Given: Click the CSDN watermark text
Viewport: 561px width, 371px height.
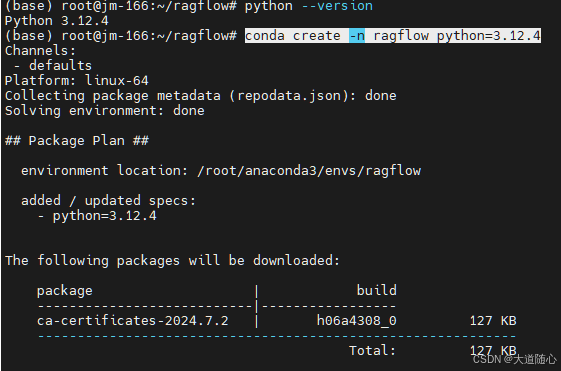Looking at the screenshot, I should (515, 359).
